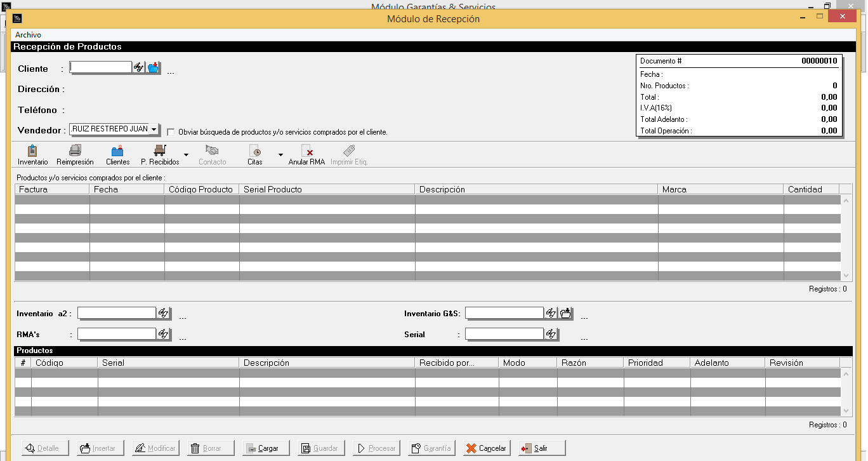Click search icon beside RMA's field
Viewport: 868px width, 461px height.
164,334
